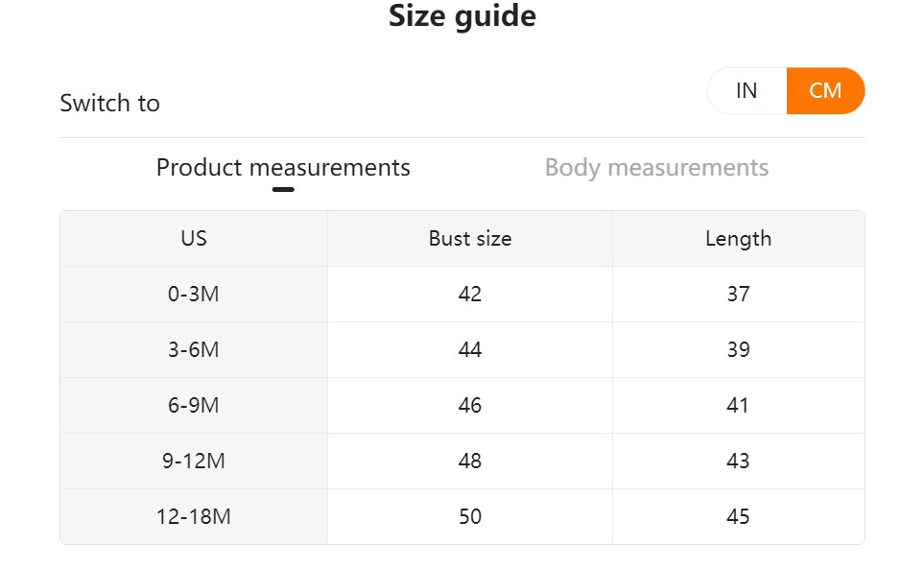
Task: Click length value 37
Action: tap(738, 295)
